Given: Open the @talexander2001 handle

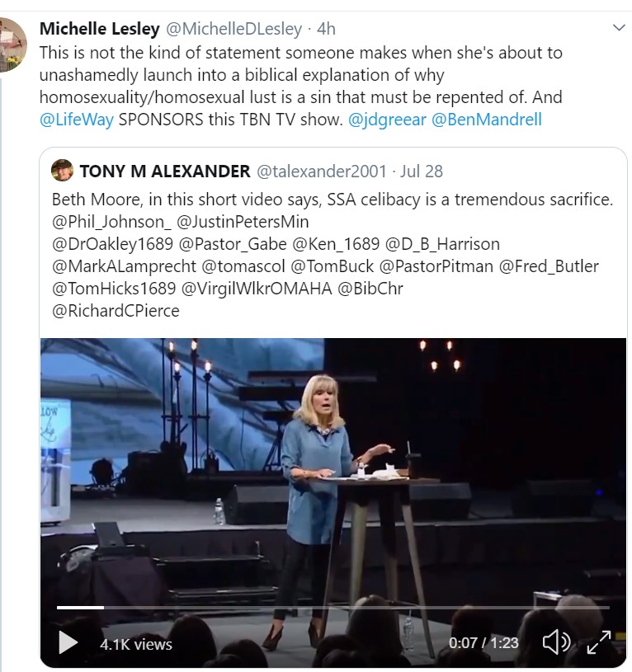Looking at the screenshot, I should (x=322, y=172).
